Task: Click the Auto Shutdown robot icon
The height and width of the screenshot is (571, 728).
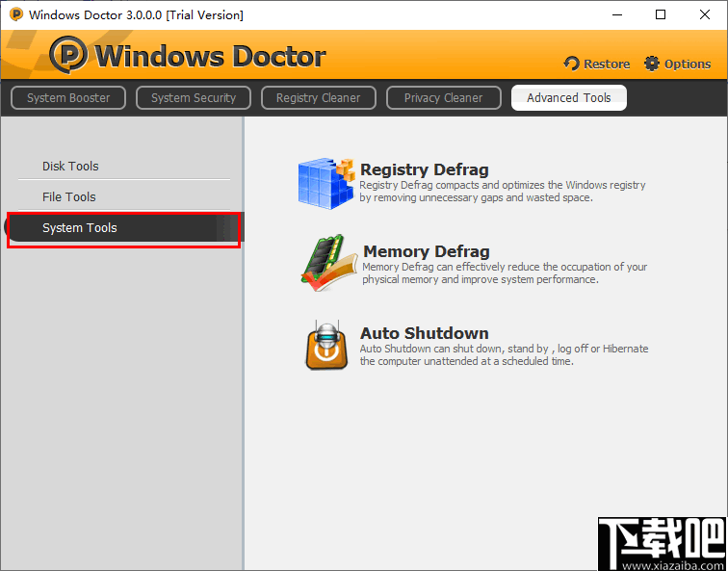Action: (x=326, y=345)
